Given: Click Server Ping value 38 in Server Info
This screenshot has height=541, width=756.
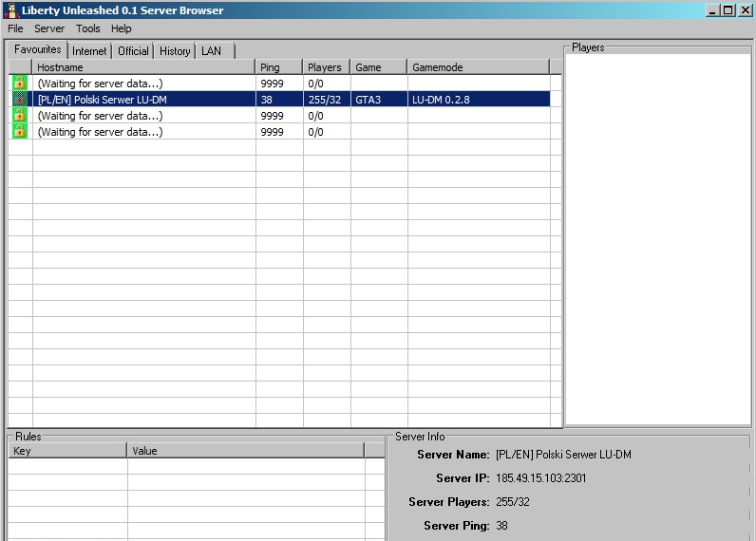Looking at the screenshot, I should pyautogui.click(x=501, y=525).
